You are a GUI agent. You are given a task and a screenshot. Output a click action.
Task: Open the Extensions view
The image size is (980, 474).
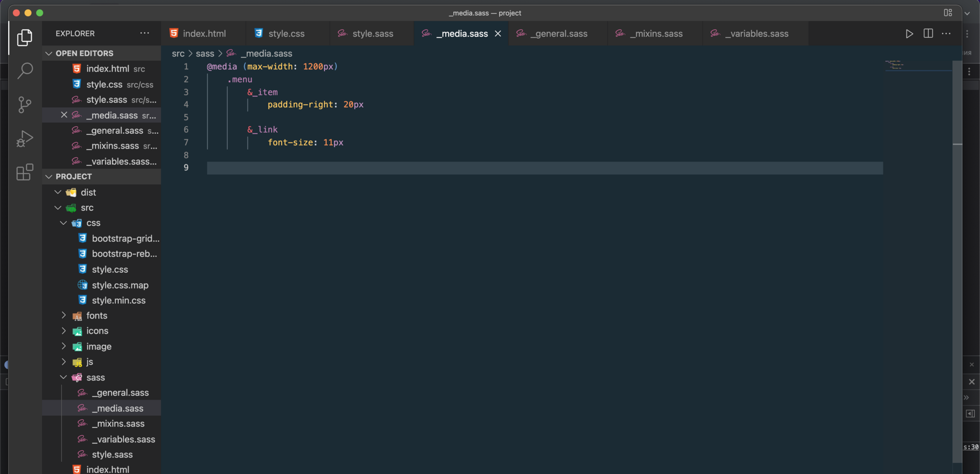pyautogui.click(x=24, y=172)
